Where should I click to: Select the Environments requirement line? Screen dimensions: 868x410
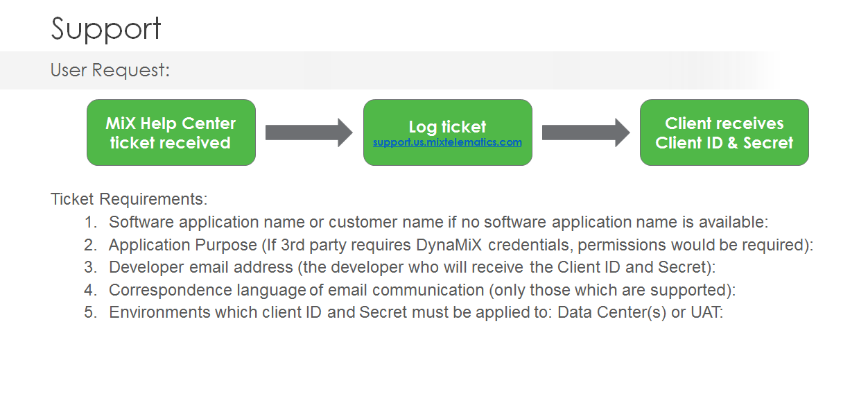click(x=415, y=312)
